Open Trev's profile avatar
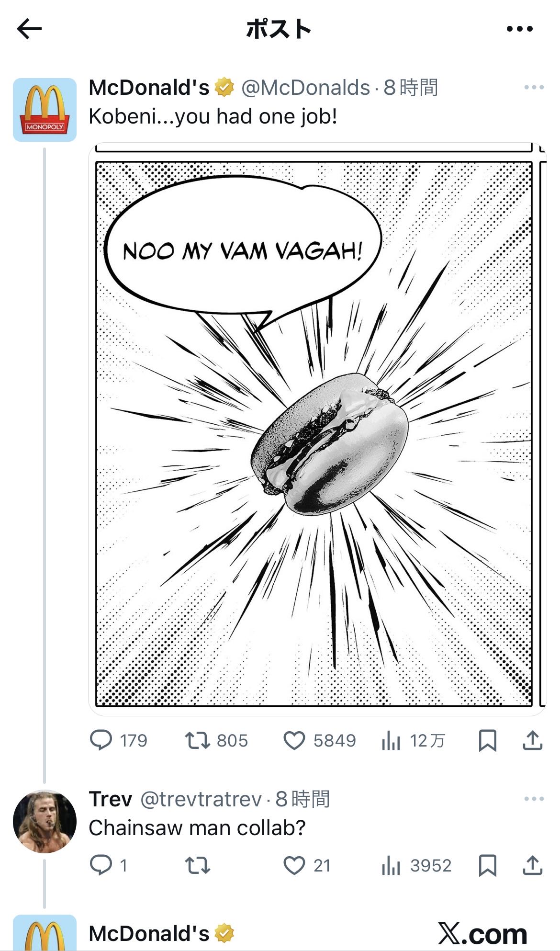 coord(45,822)
